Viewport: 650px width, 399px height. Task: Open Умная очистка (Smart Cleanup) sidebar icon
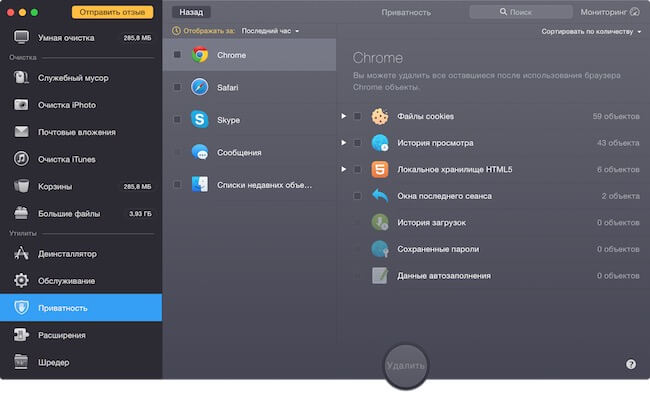pyautogui.click(x=21, y=38)
